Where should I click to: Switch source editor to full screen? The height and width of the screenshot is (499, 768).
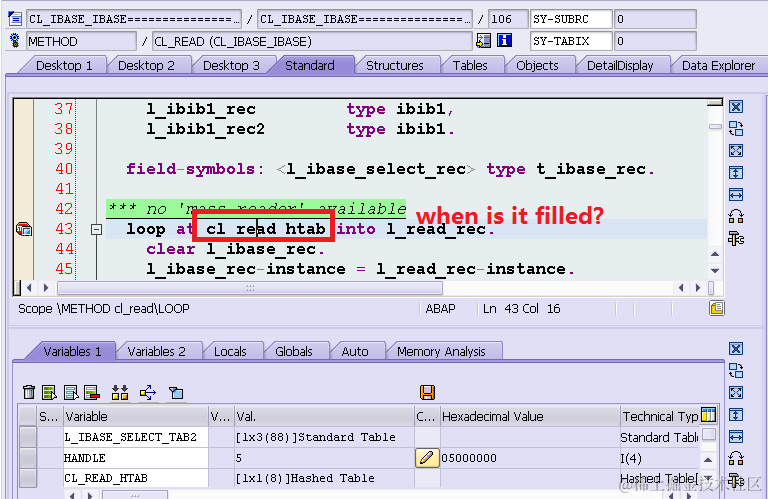pos(736,150)
